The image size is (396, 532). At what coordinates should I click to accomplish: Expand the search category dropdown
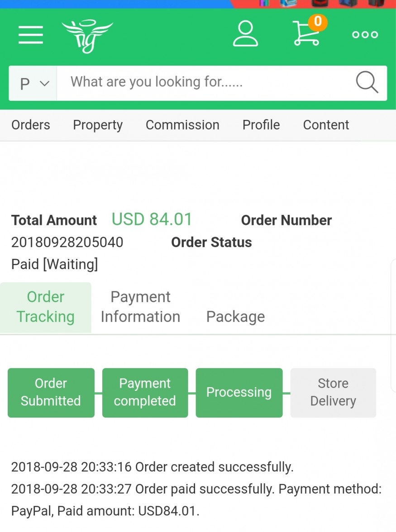[33, 83]
